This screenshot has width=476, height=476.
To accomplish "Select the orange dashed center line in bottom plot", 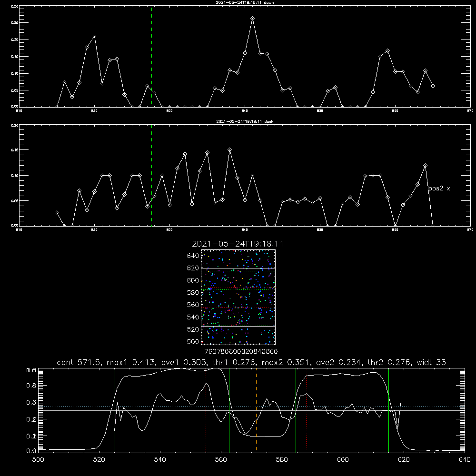I will click(256, 410).
